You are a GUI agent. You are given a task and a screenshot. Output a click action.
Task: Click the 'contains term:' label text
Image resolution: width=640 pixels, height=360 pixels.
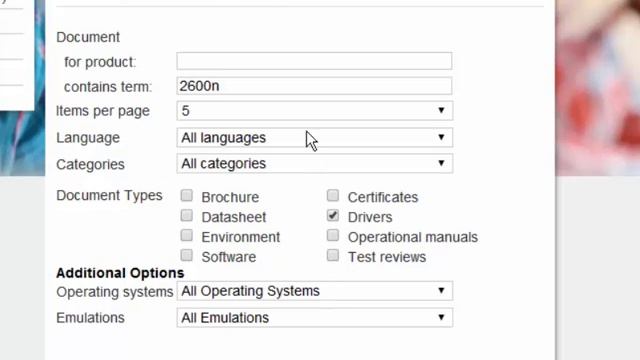(x=108, y=87)
